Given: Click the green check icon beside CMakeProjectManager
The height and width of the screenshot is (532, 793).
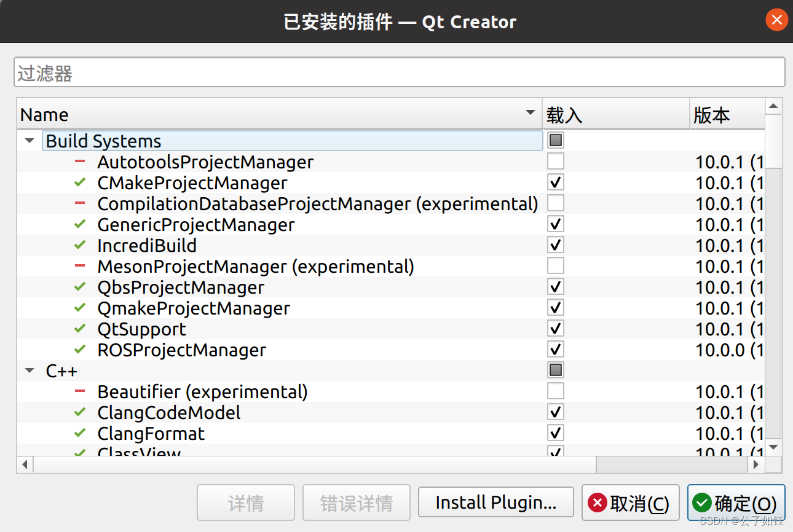Looking at the screenshot, I should [x=79, y=182].
